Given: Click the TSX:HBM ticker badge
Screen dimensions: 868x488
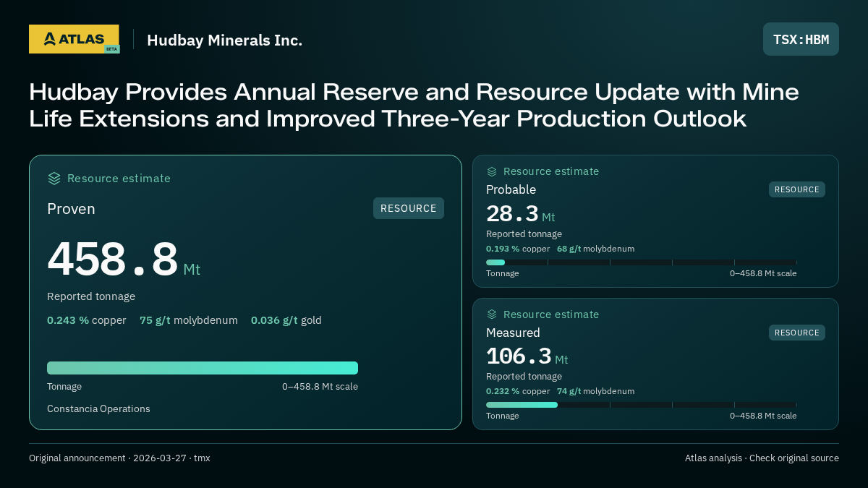Looking at the screenshot, I should coord(801,39).
